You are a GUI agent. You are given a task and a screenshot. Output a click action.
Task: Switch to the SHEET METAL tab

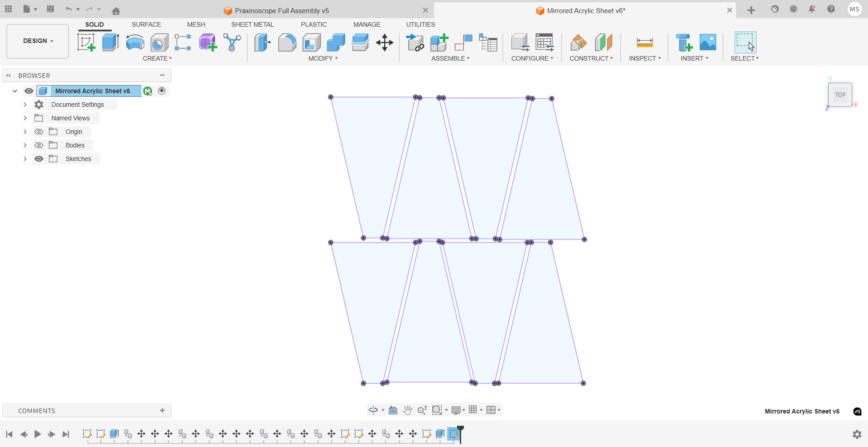pos(253,24)
